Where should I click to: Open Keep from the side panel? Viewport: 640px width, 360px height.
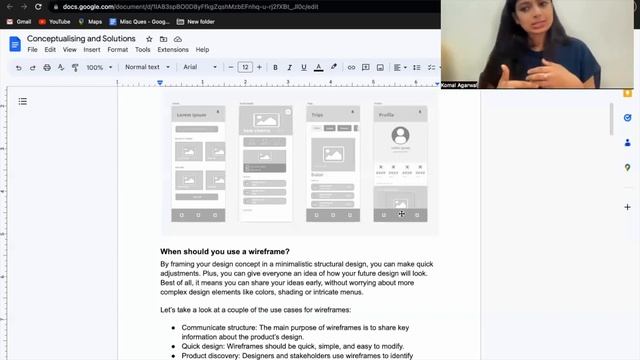pyautogui.click(x=627, y=93)
